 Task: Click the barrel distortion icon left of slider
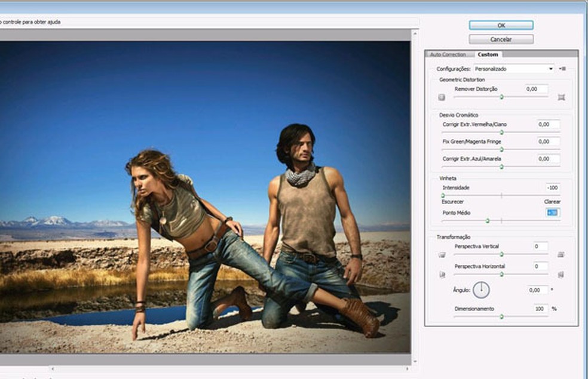point(442,97)
